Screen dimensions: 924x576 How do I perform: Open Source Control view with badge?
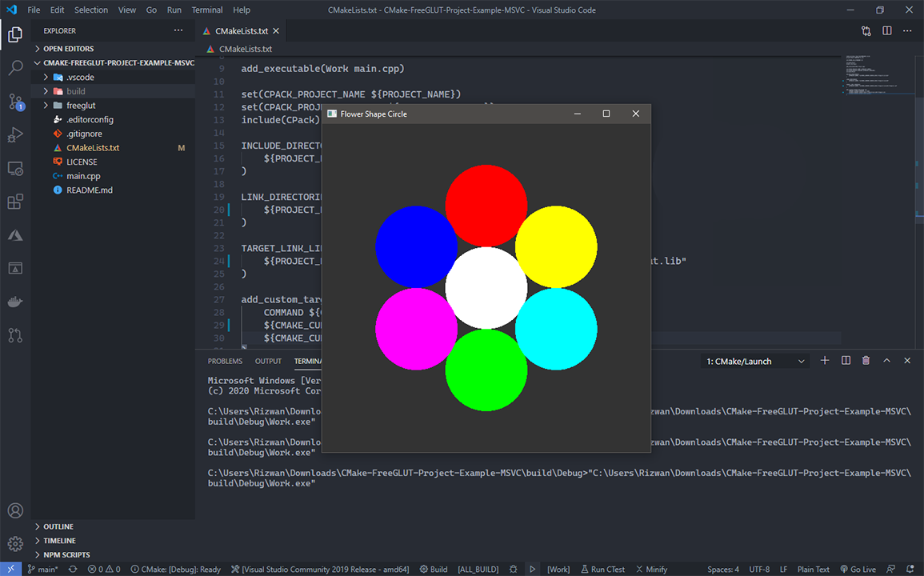pyautogui.click(x=15, y=102)
